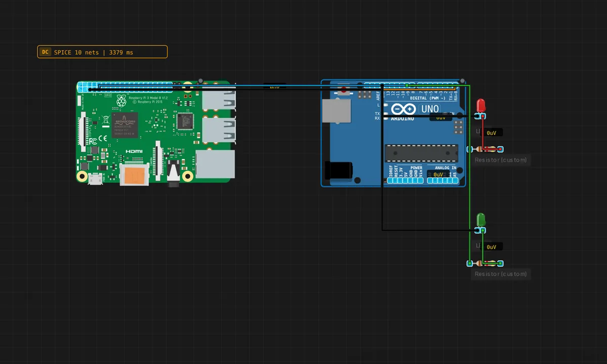Click the Raspberry Pi GPIO pin header

(x=125, y=86)
